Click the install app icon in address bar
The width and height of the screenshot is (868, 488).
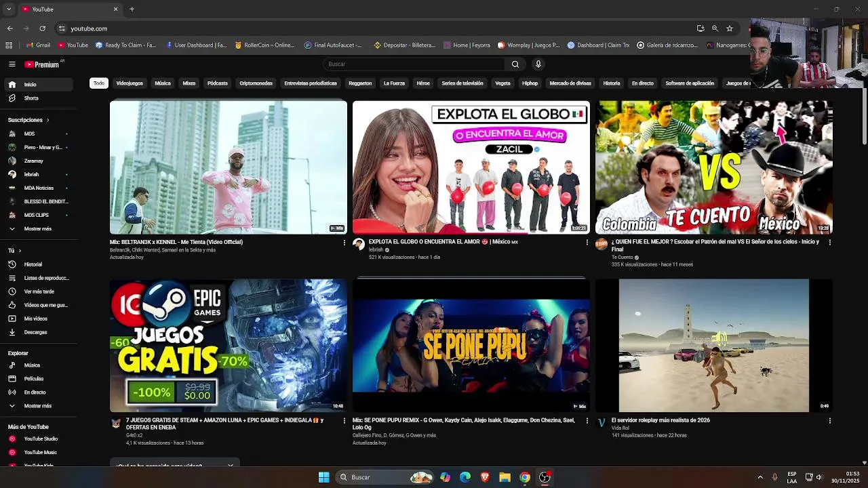[x=701, y=28]
